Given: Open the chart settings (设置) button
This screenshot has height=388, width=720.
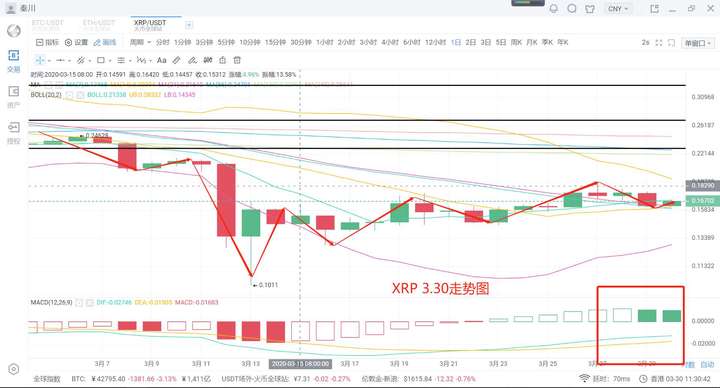Looking at the screenshot, I should [76, 42].
